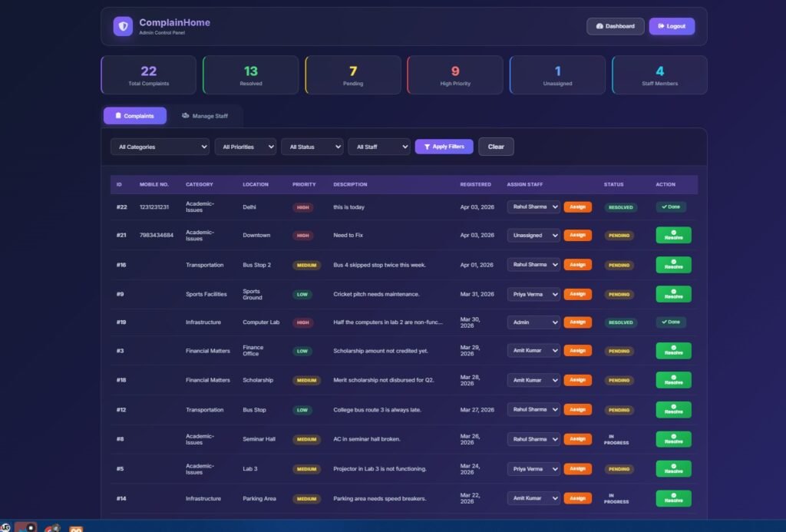Click the people icon on Manage Staff
786x532 pixels.
point(185,116)
